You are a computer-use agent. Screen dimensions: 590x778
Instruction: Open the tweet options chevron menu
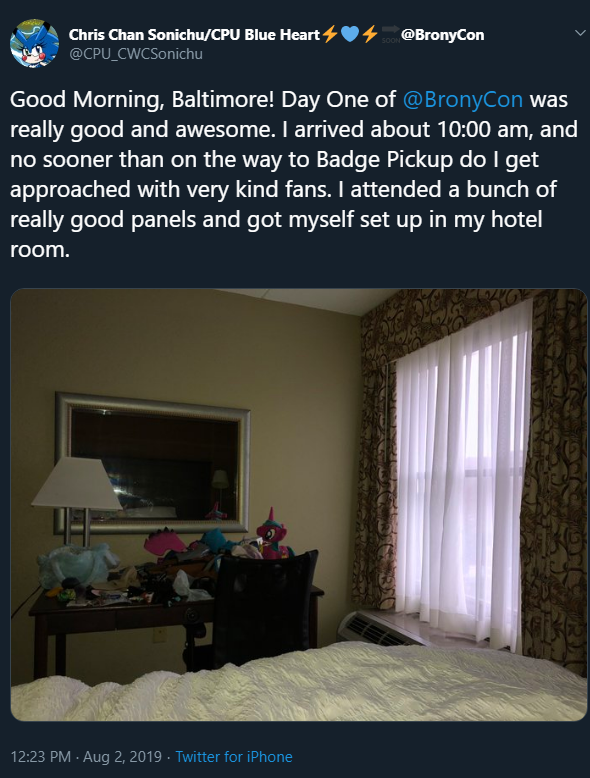pyautogui.click(x=579, y=33)
